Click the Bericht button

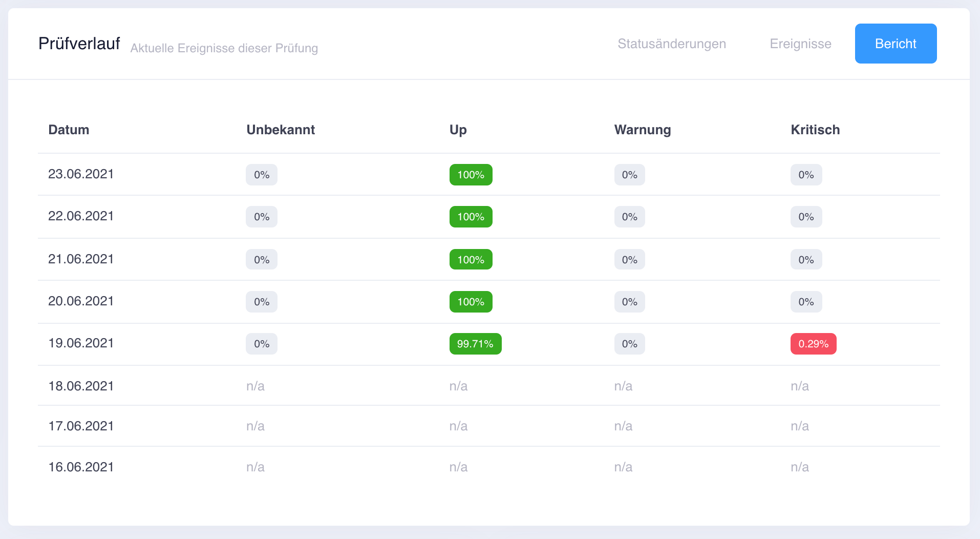(x=895, y=44)
